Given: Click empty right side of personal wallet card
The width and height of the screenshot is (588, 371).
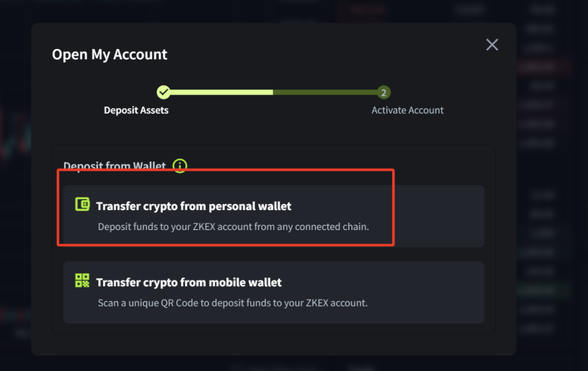Looking at the screenshot, I should [440, 217].
